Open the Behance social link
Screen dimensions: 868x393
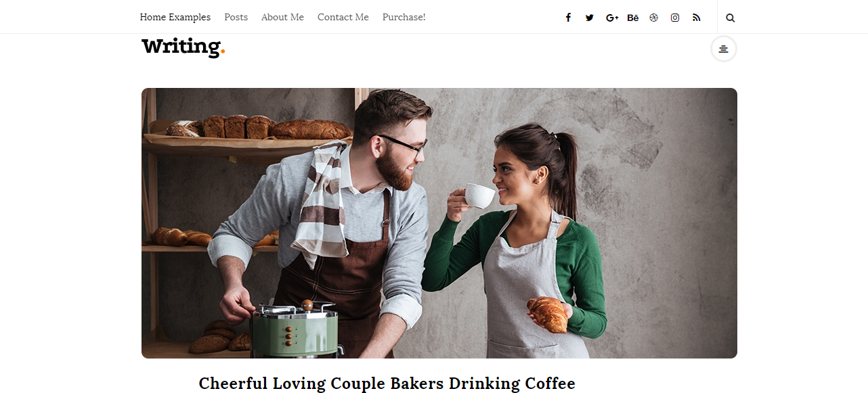pos(633,18)
